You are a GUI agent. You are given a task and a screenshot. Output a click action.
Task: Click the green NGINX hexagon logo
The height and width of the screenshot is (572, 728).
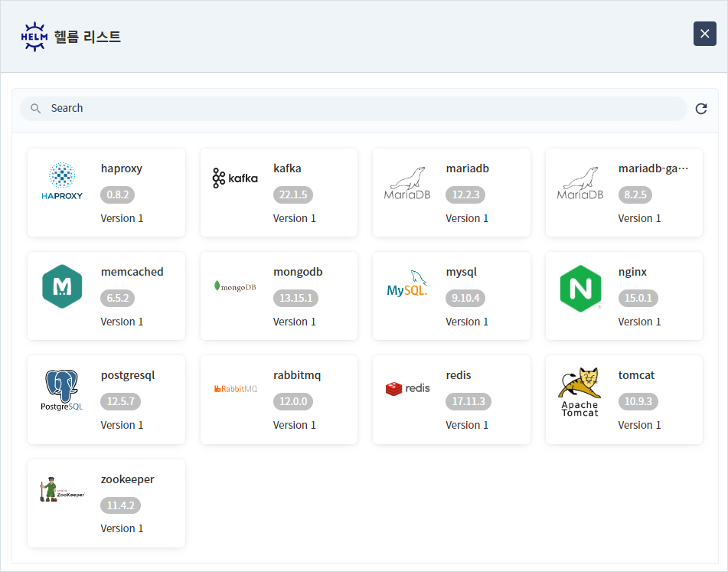pos(580,289)
